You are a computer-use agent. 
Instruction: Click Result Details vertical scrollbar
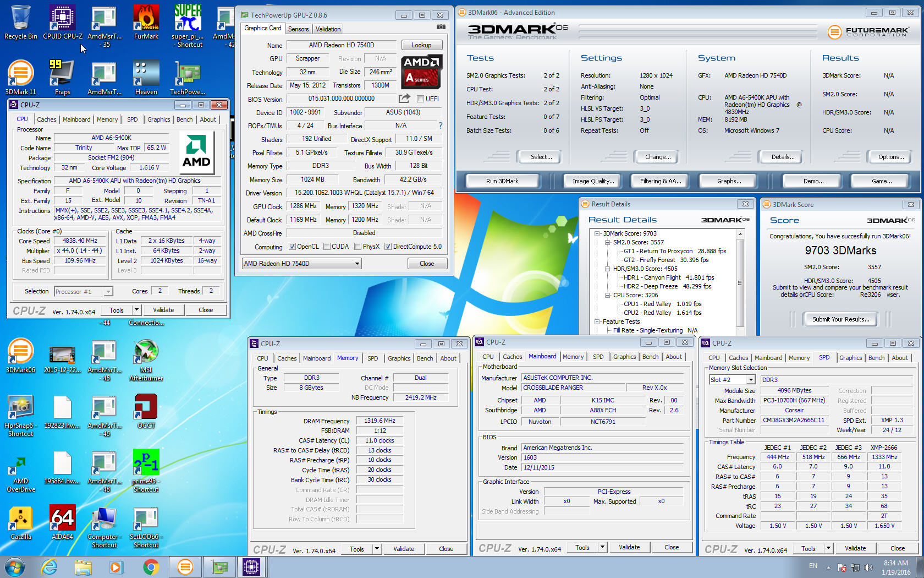(x=740, y=282)
